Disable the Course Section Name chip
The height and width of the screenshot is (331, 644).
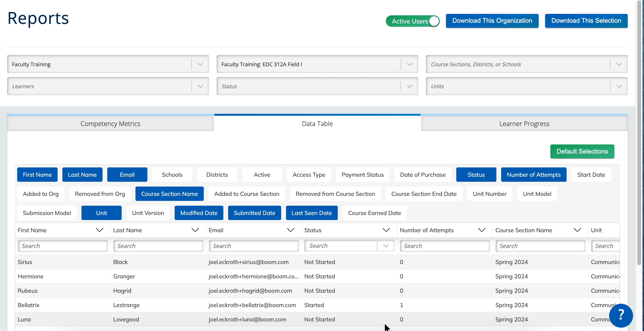[x=170, y=193]
